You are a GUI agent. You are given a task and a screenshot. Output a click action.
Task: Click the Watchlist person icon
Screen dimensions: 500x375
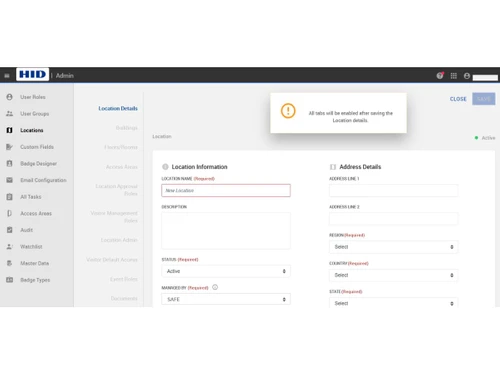[9, 247]
